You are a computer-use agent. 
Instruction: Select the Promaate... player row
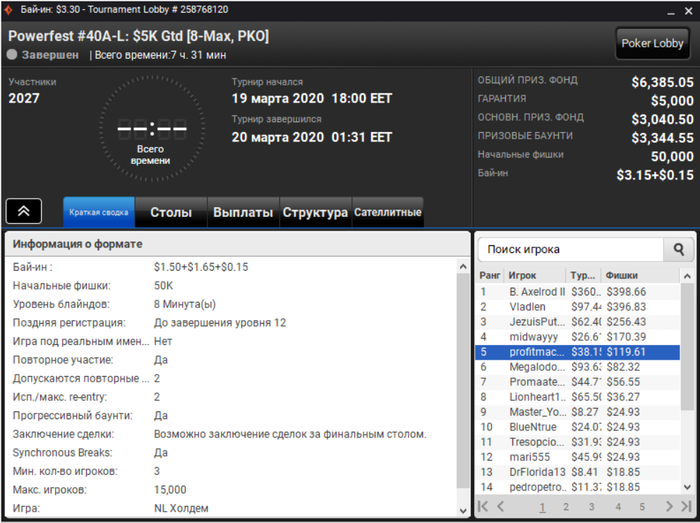point(578,382)
